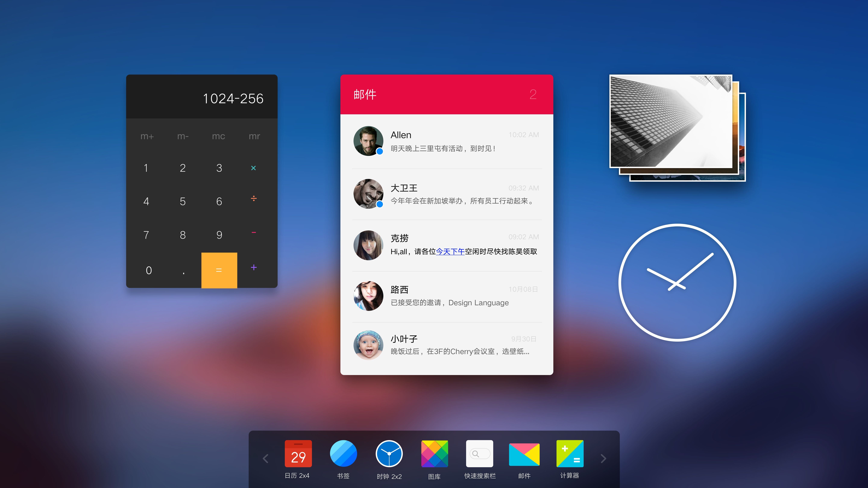Tap digit 7 on calculator

(146, 235)
